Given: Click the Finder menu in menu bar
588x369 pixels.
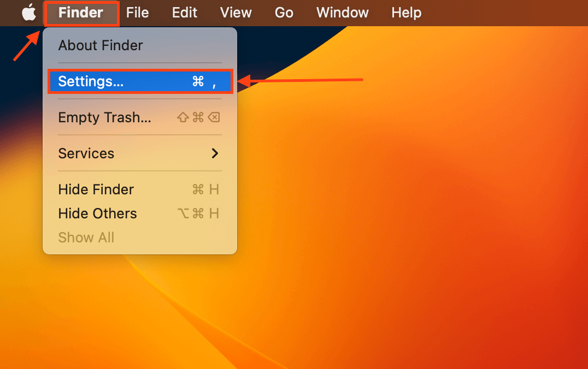Looking at the screenshot, I should [x=81, y=13].
